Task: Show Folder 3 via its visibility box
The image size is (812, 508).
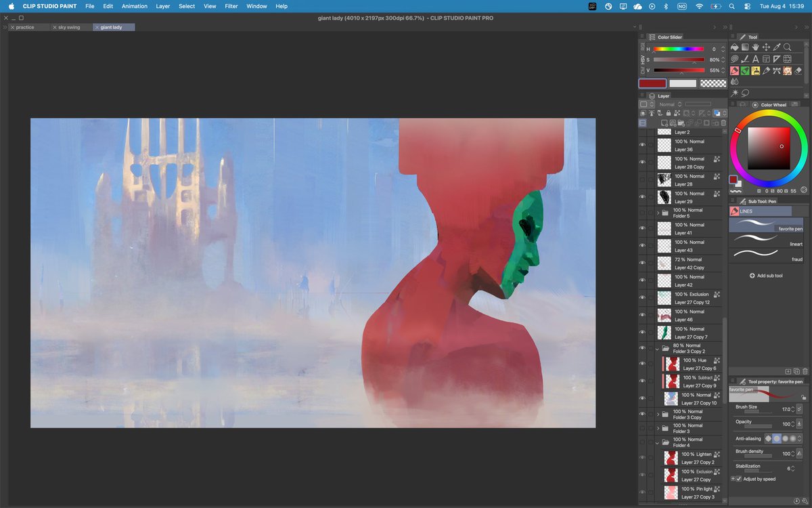Action: tap(643, 428)
